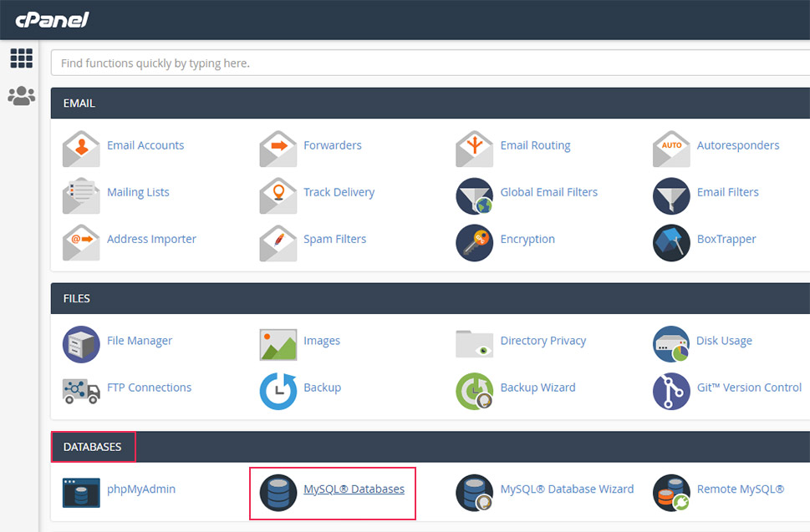Click the Global Email Filters funnel icon
The image size is (810, 532).
pyautogui.click(x=474, y=195)
